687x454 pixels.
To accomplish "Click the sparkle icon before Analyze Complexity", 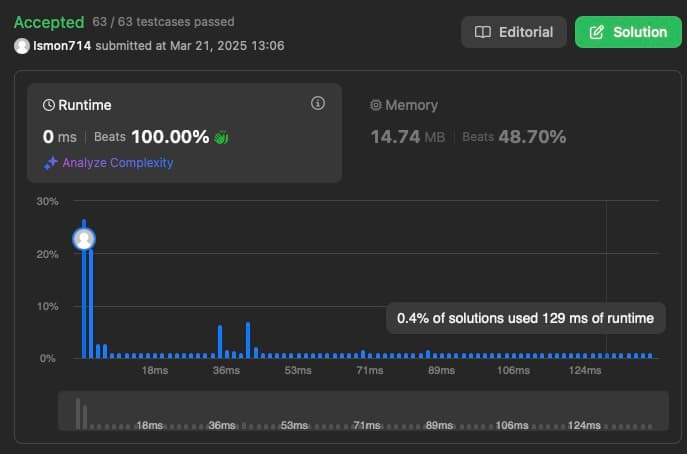I will coord(50,163).
